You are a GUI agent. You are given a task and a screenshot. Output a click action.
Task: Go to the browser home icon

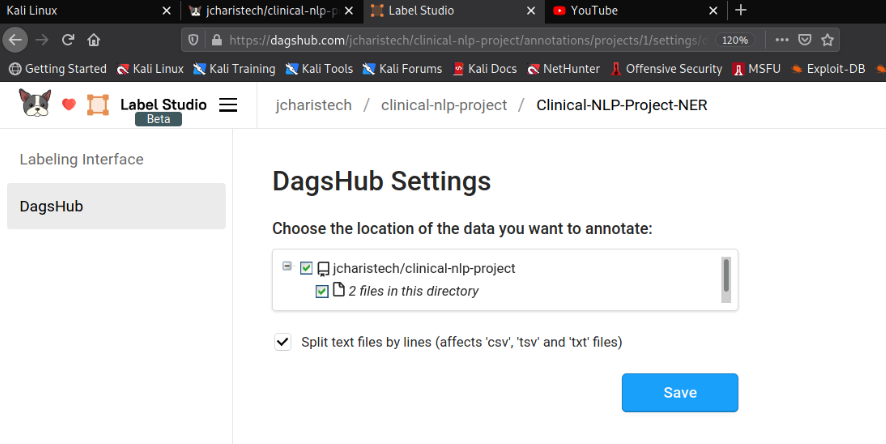(x=94, y=40)
